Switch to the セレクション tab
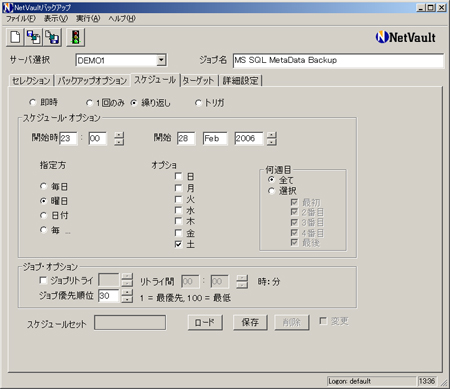 tap(31, 81)
